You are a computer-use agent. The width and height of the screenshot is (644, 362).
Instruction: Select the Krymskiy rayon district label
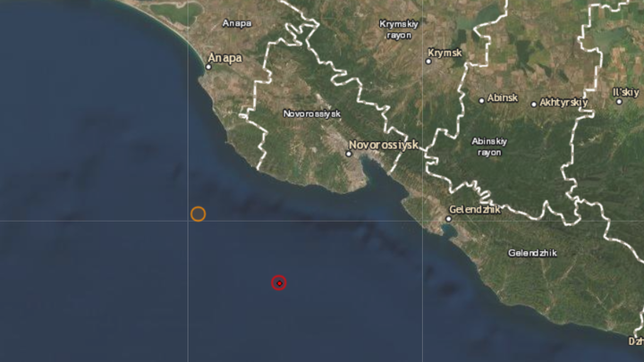click(x=399, y=29)
